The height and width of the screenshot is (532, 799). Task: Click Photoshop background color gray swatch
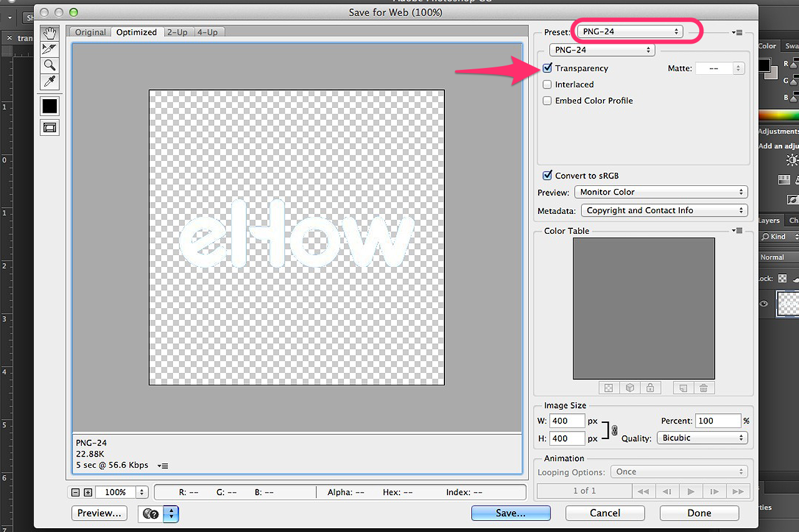pyautogui.click(x=772, y=74)
